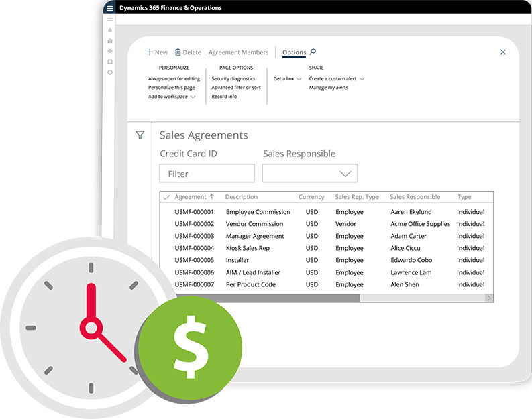Click Lawrence Lam cell
This screenshot has height=419, width=532.
tap(411, 273)
